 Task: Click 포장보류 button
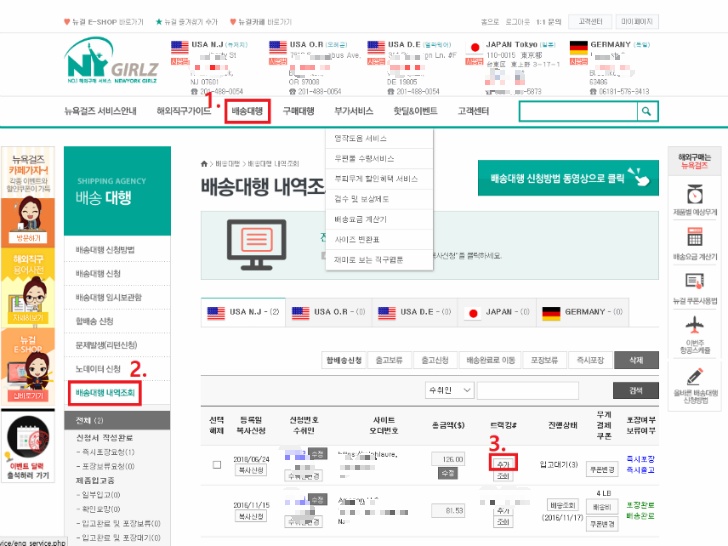pos(545,360)
